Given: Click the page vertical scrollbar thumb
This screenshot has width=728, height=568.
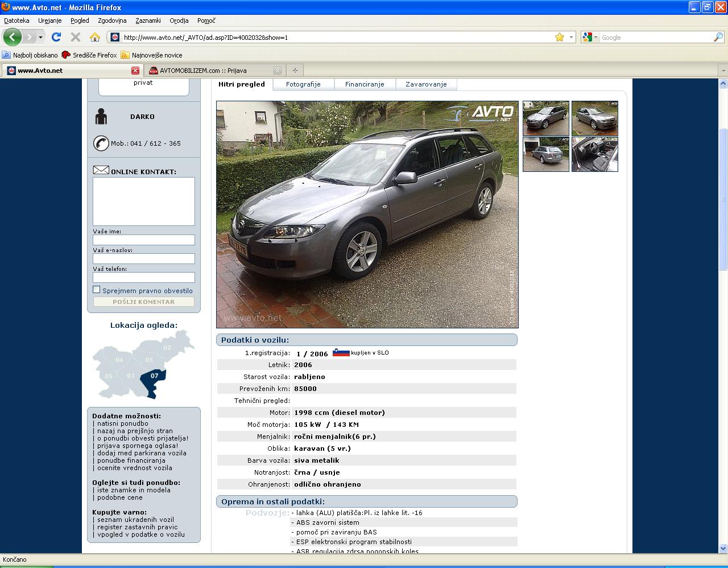Looking at the screenshot, I should tap(723, 199).
